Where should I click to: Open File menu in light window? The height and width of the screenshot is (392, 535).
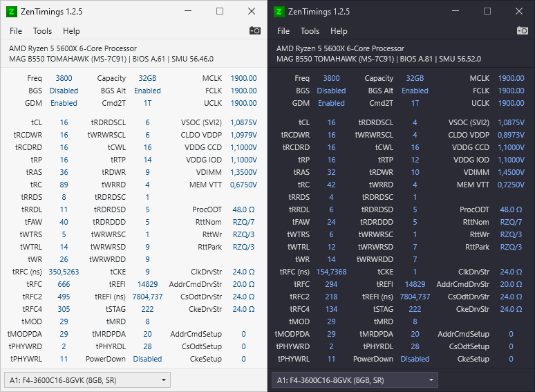point(16,31)
